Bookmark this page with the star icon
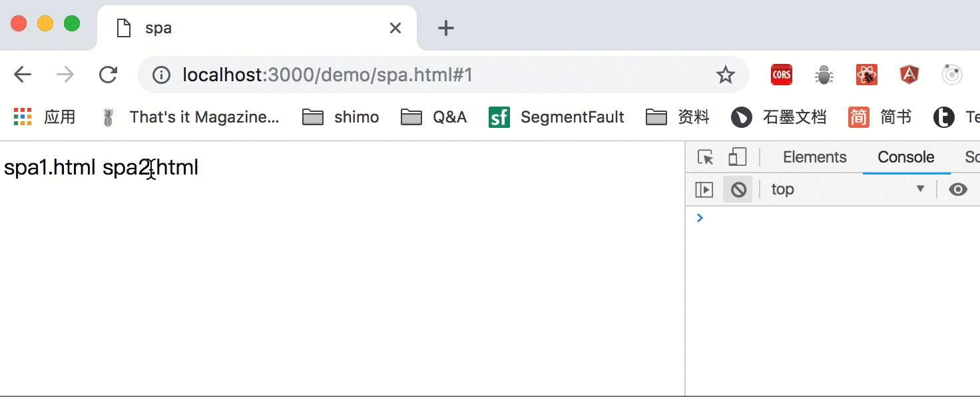980x397 pixels. click(x=725, y=75)
